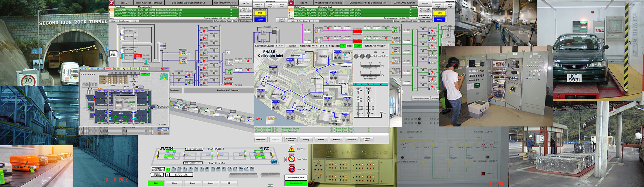Click Main Menu in Navigation panel

pyautogui.click(x=282, y=6)
